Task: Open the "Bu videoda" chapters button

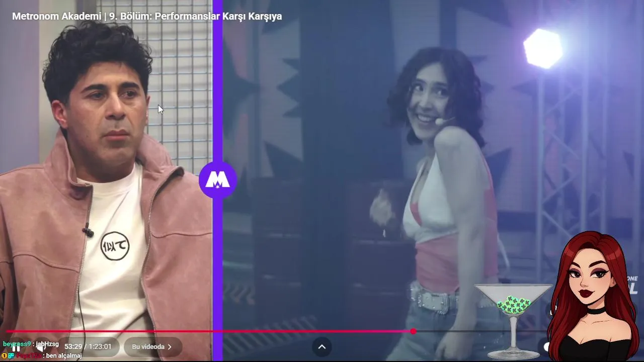Action: coord(152,347)
